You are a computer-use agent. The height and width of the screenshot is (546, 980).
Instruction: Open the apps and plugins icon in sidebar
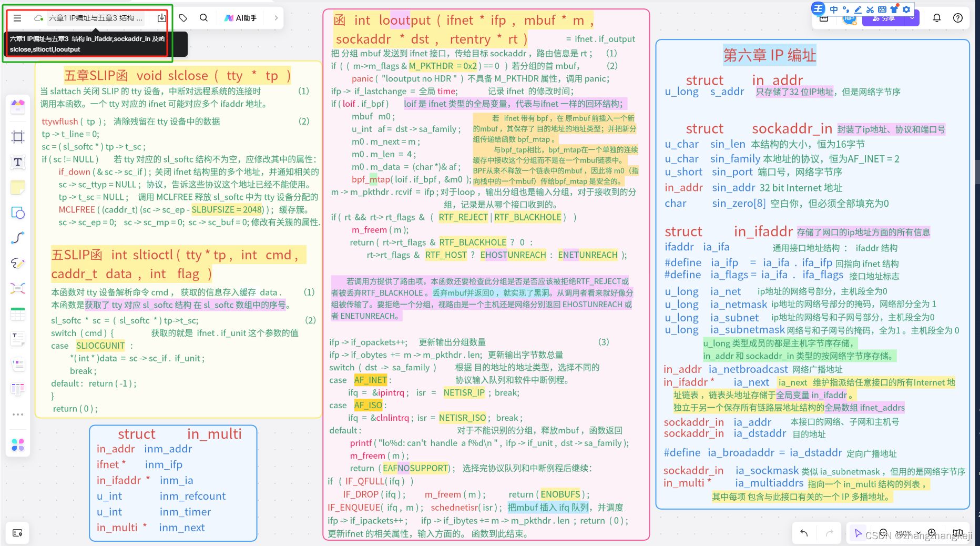(x=18, y=445)
